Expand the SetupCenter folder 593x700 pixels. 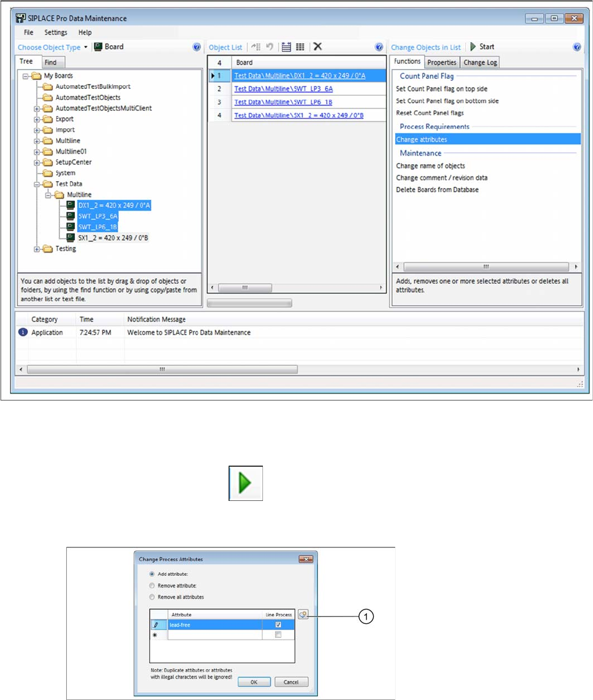coord(37,163)
